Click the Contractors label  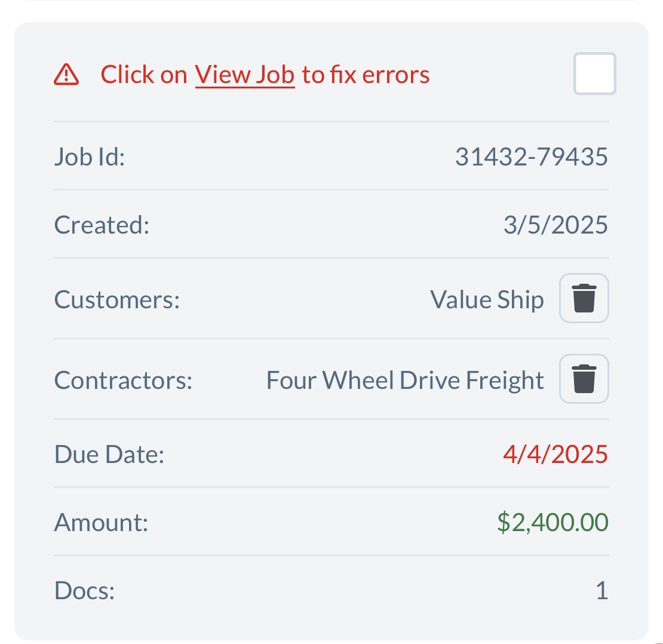tap(123, 380)
